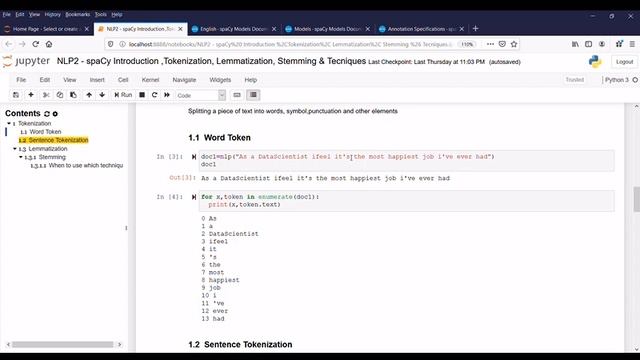640x360 pixels.
Task: Switch to English spaCy Models tab
Action: pyautogui.click(x=234, y=29)
